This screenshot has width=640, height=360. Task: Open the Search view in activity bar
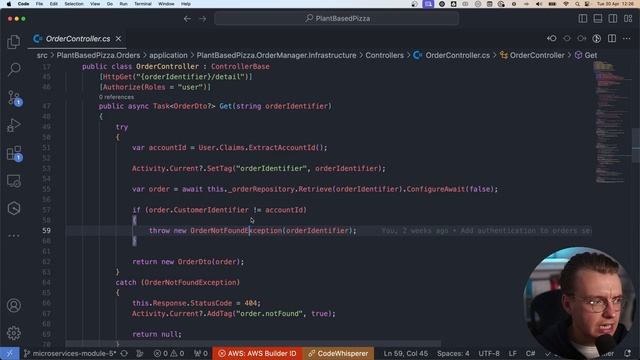[x=14, y=69]
